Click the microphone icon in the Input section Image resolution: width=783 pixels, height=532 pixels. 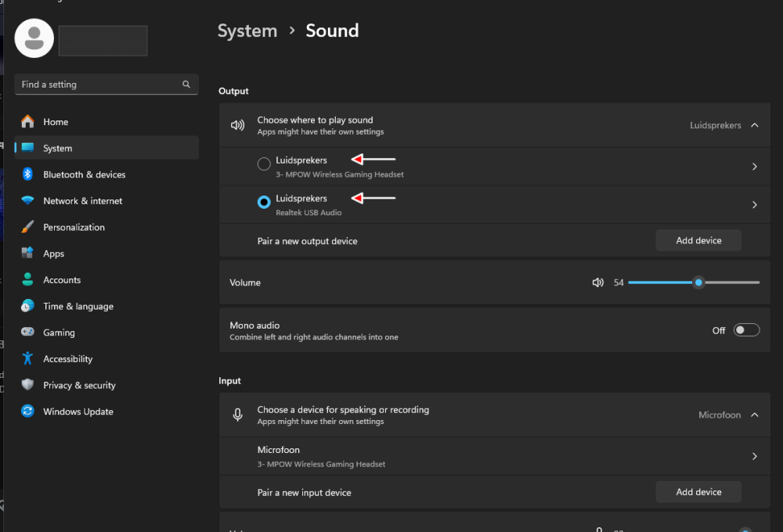[237, 415]
